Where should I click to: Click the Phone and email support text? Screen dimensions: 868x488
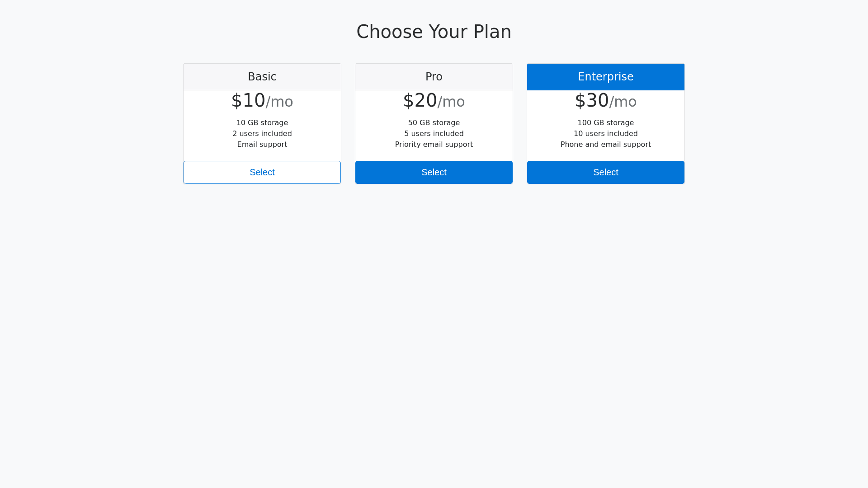[606, 145]
